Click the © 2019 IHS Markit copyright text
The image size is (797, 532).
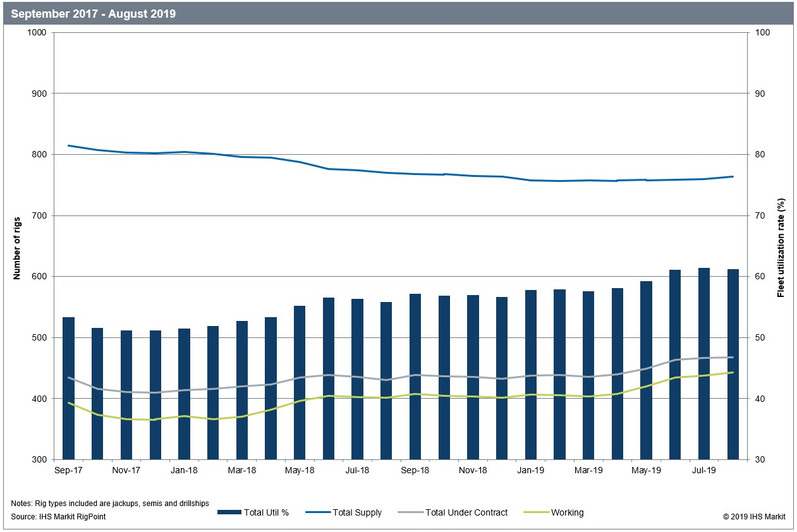point(754,517)
